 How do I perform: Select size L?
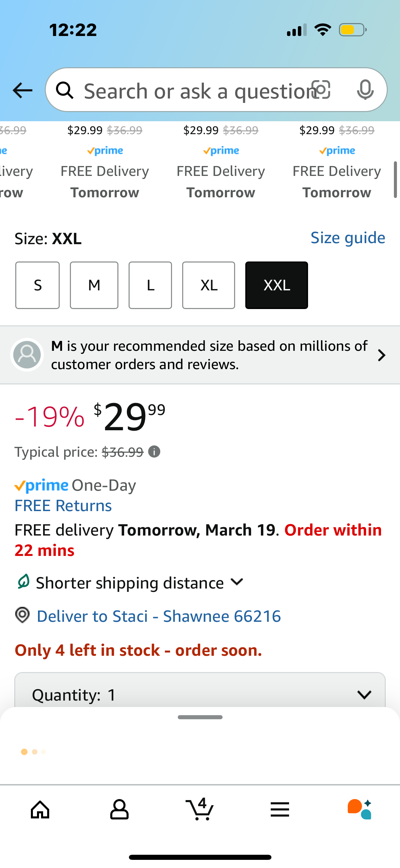(x=150, y=285)
